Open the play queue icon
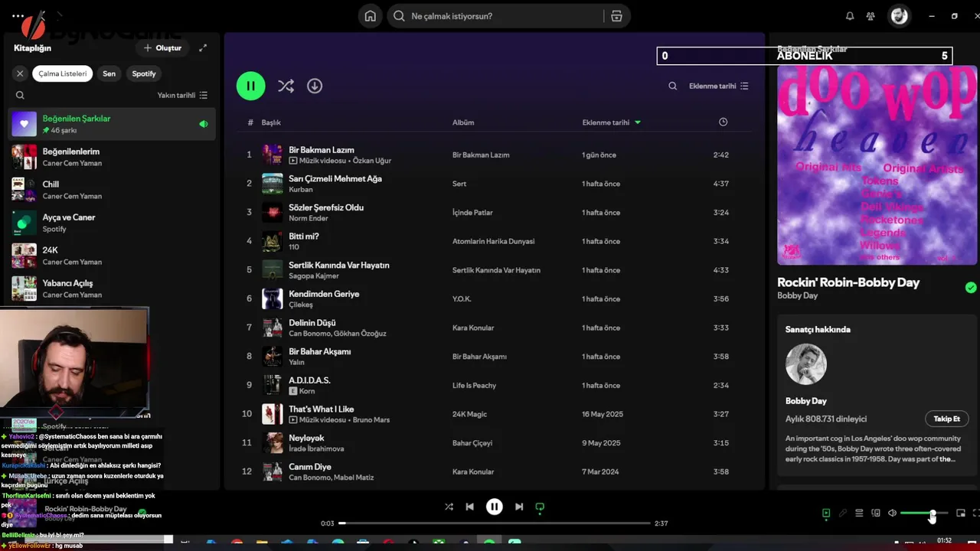Viewport: 980px width, 551px height. [x=859, y=514]
